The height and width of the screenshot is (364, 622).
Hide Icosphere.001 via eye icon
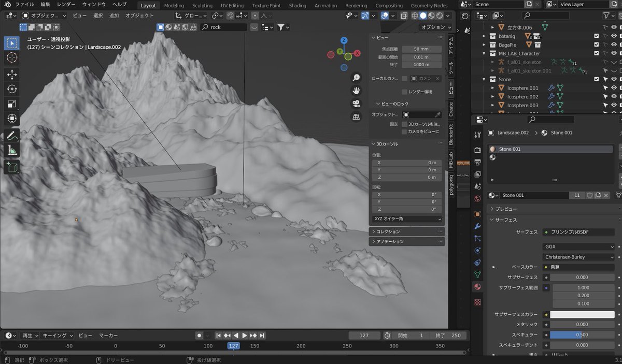click(614, 88)
